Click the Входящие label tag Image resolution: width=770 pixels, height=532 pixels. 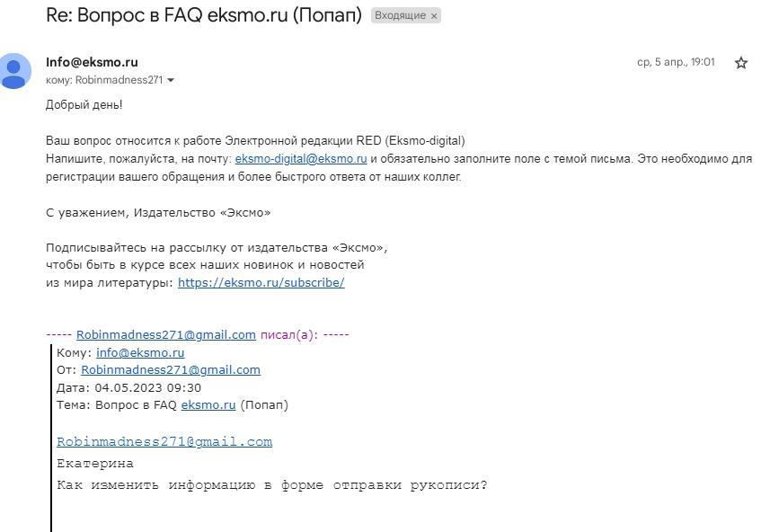[x=400, y=16]
